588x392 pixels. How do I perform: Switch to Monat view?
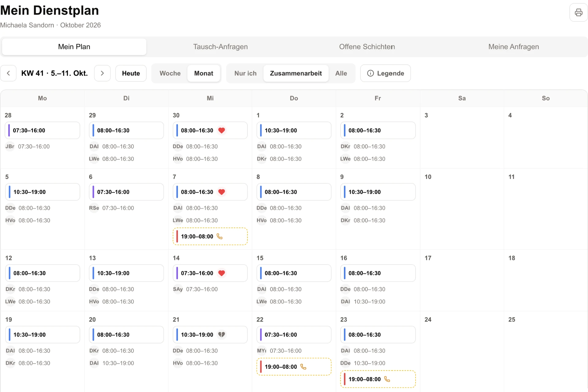204,73
